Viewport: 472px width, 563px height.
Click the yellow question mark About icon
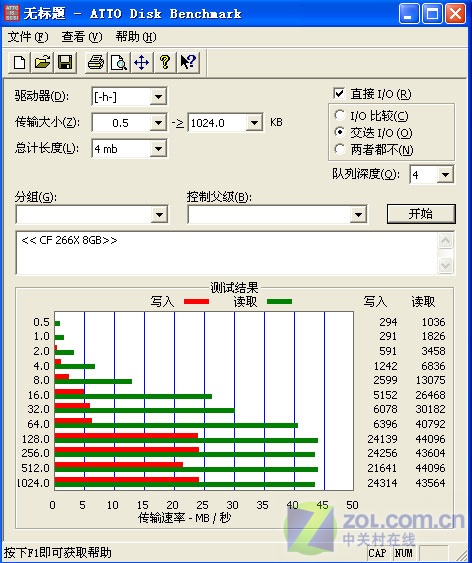click(165, 62)
